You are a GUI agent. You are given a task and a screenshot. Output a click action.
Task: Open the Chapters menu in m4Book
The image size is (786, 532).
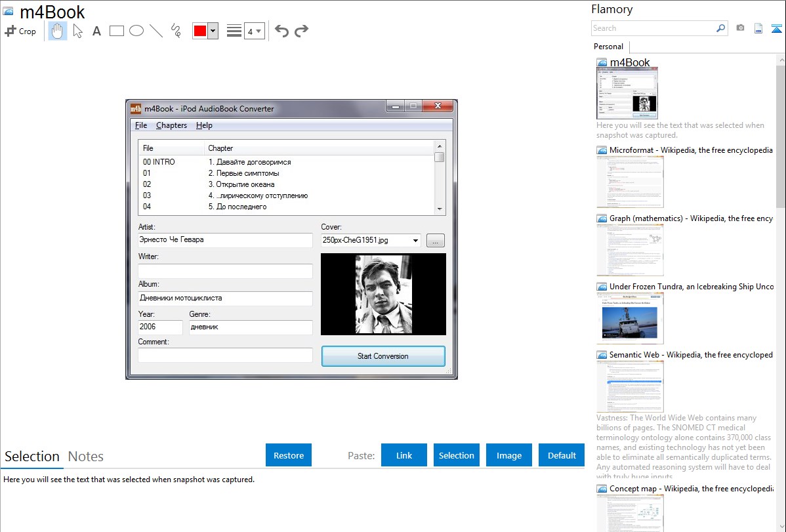[x=171, y=125]
